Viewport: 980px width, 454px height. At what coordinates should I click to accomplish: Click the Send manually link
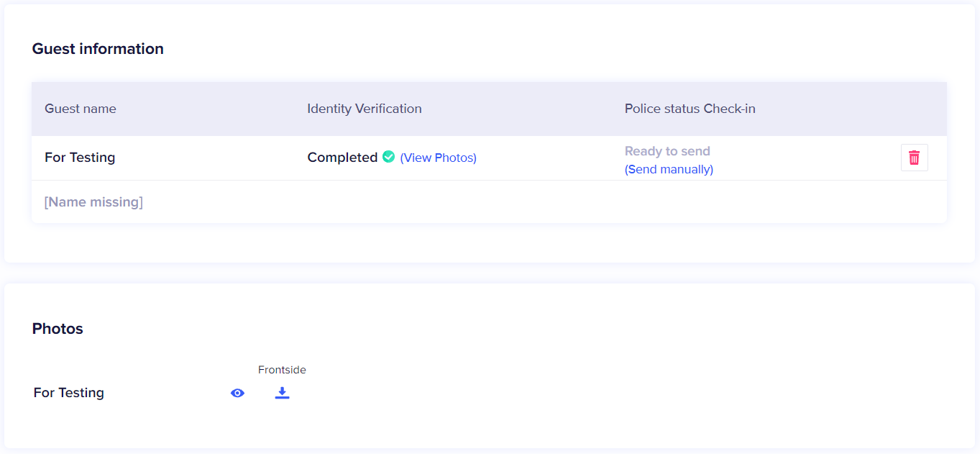[x=669, y=170]
